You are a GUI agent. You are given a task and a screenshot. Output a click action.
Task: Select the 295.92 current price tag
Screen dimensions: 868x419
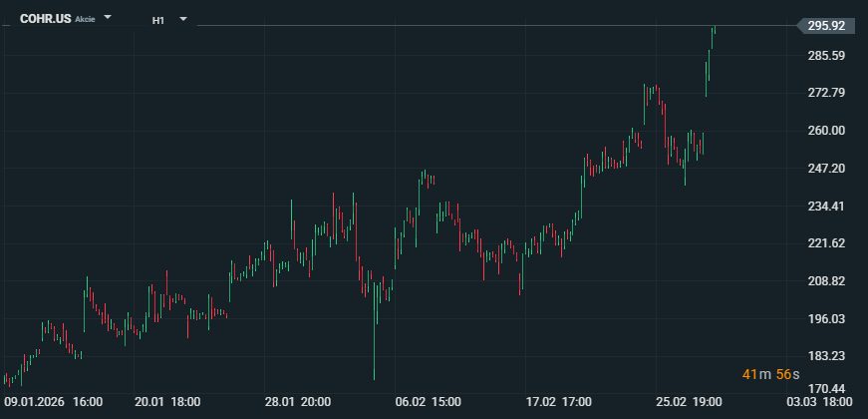click(x=827, y=26)
